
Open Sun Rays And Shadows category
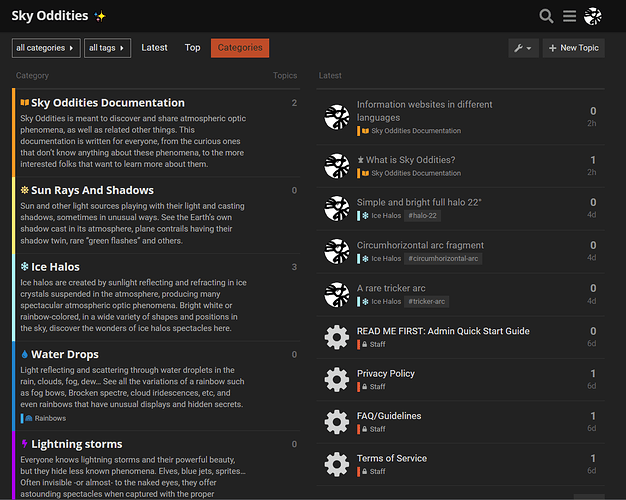pyautogui.click(x=92, y=190)
